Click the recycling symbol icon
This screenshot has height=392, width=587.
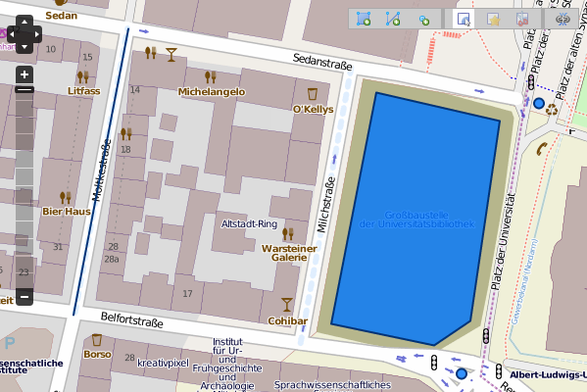point(552,110)
